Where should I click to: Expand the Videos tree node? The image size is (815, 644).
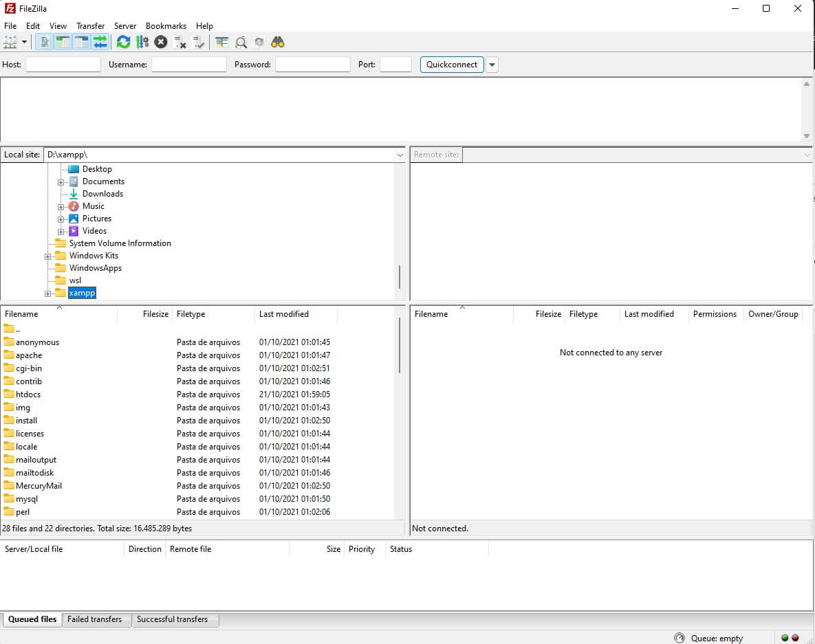[x=61, y=232]
